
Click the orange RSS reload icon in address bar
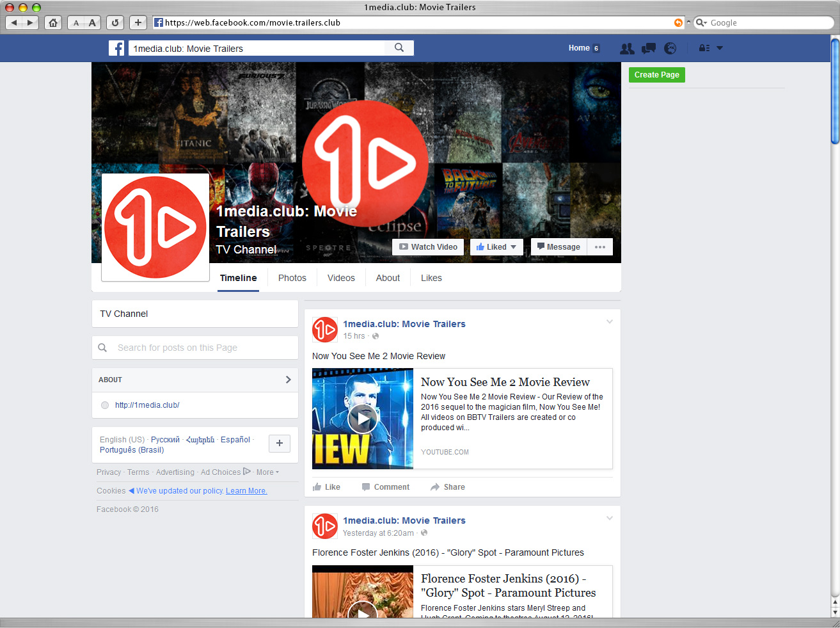pyautogui.click(x=678, y=22)
